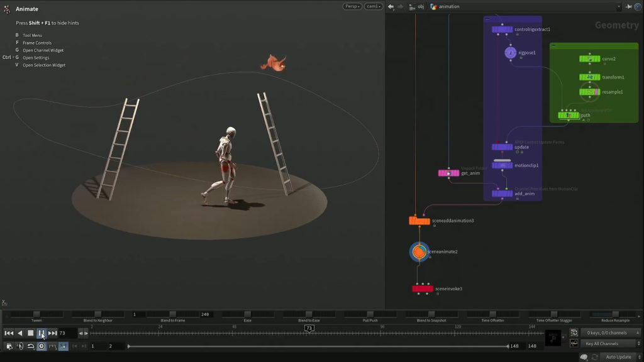Click the obj entry in the network path bar
Image resolution: width=644 pixels, height=362 pixels.
click(x=420, y=7)
